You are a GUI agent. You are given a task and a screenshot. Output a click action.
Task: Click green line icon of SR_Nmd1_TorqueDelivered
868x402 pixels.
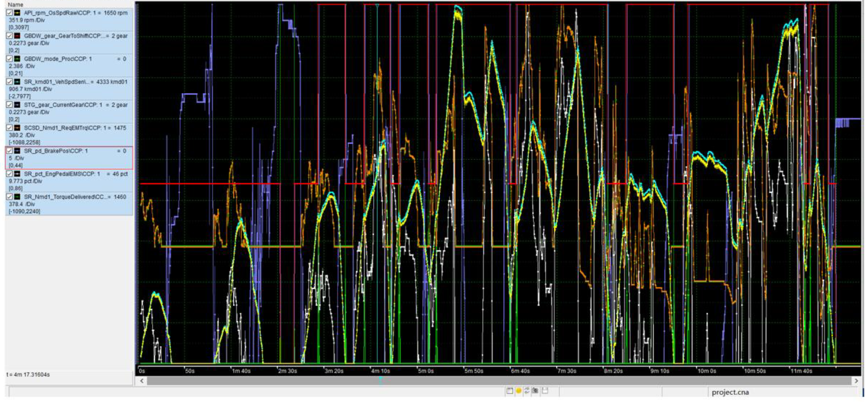click(x=17, y=197)
